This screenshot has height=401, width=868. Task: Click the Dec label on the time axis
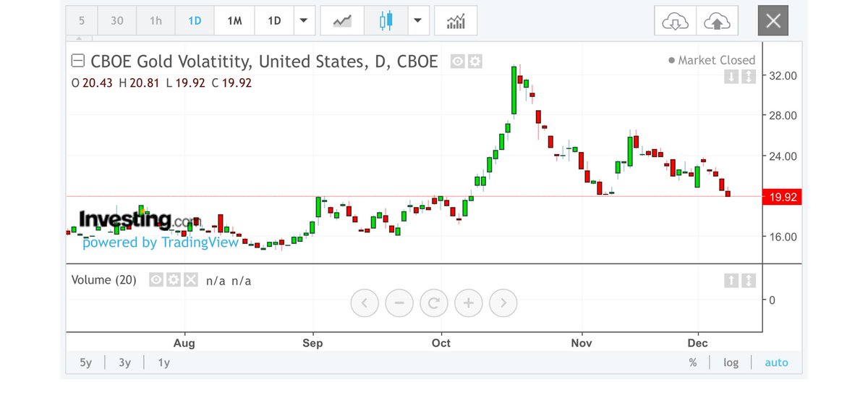click(697, 343)
